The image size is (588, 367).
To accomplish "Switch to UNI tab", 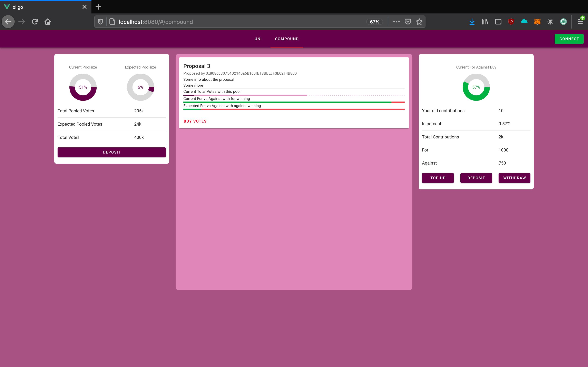I will (258, 39).
